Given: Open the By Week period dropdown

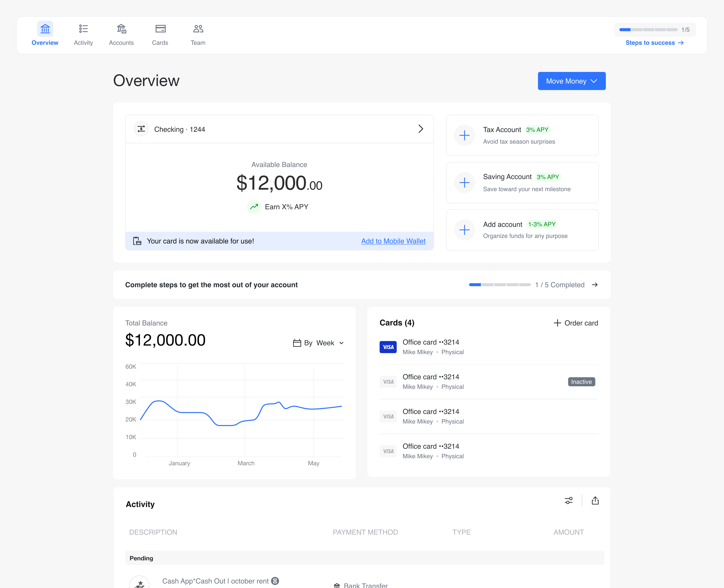Looking at the screenshot, I should pos(319,343).
